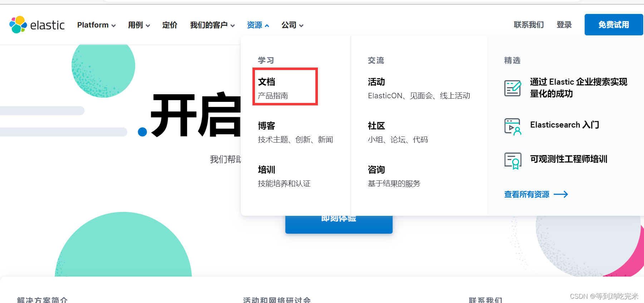
Task: Click the 小组、论坛、代码 description
Action: click(398, 140)
